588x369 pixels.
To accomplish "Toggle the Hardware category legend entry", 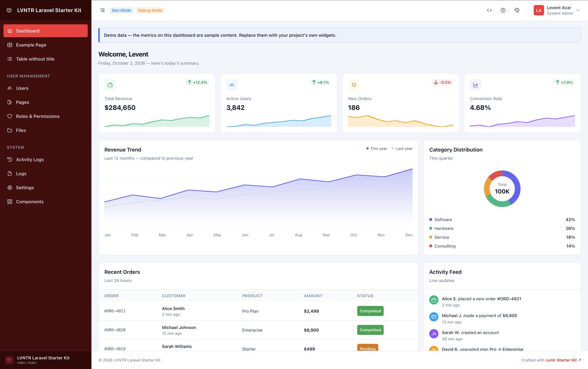I will pyautogui.click(x=441, y=228).
